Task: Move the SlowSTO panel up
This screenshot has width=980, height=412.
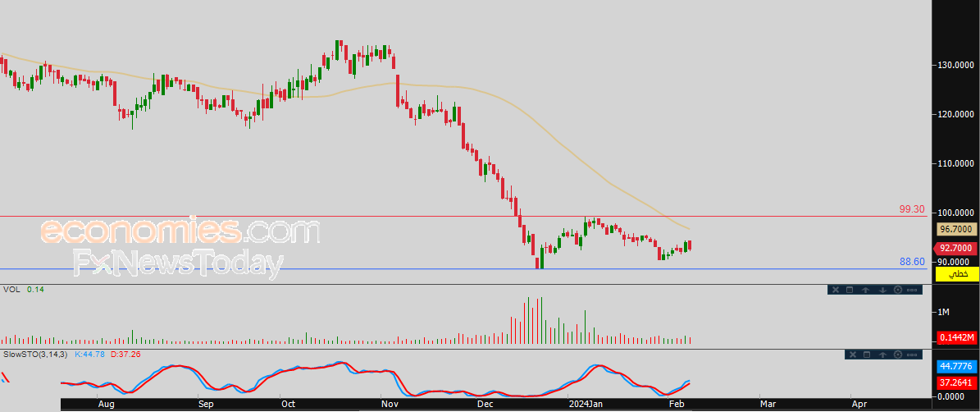Action: (x=882, y=355)
